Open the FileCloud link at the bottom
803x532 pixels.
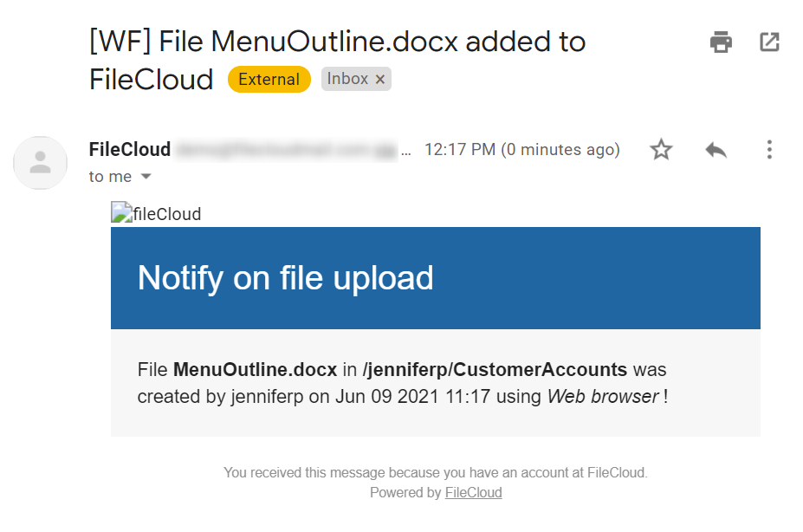pyautogui.click(x=473, y=492)
